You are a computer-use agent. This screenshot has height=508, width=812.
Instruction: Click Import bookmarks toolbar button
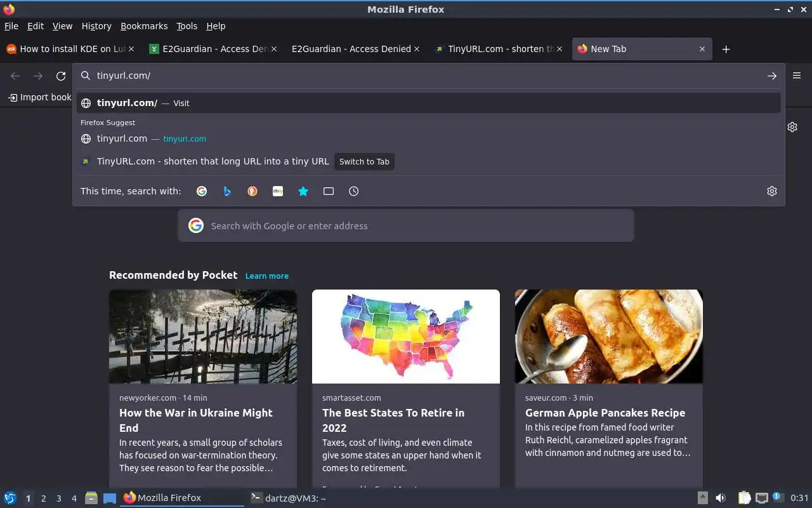click(x=39, y=97)
